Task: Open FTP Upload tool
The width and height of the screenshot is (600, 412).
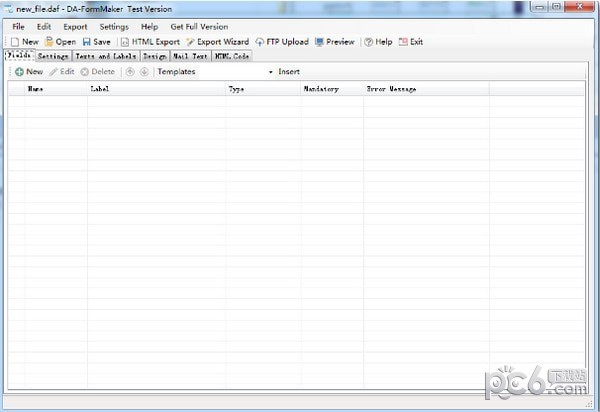Action: (x=260, y=42)
